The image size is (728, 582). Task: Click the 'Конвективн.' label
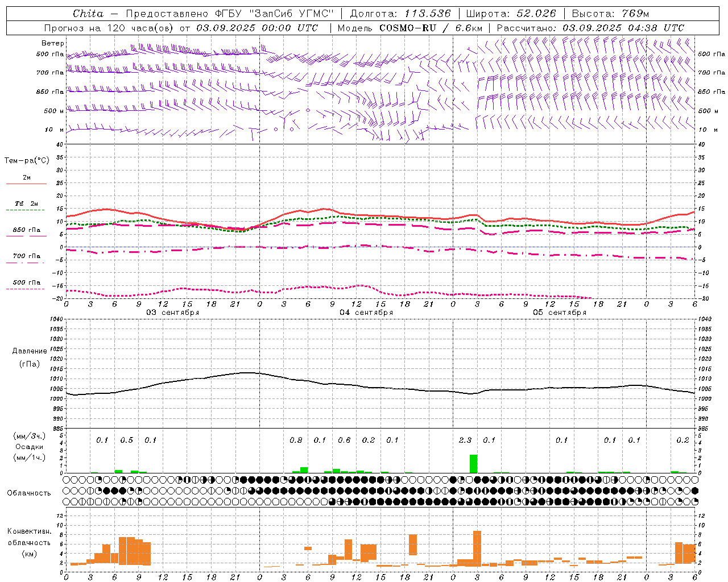click(x=30, y=531)
